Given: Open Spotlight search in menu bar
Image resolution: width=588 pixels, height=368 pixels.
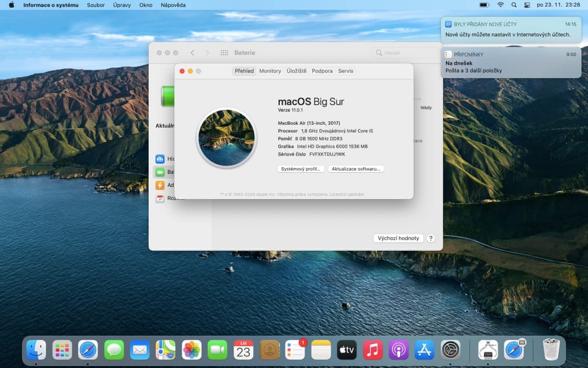Looking at the screenshot, I should click(514, 5).
